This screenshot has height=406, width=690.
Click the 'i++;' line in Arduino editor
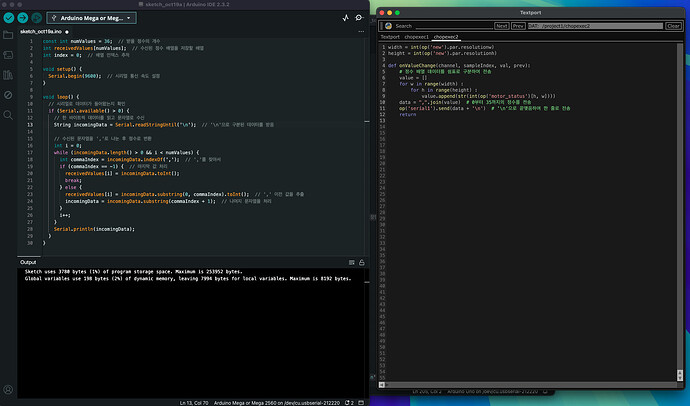coord(65,215)
